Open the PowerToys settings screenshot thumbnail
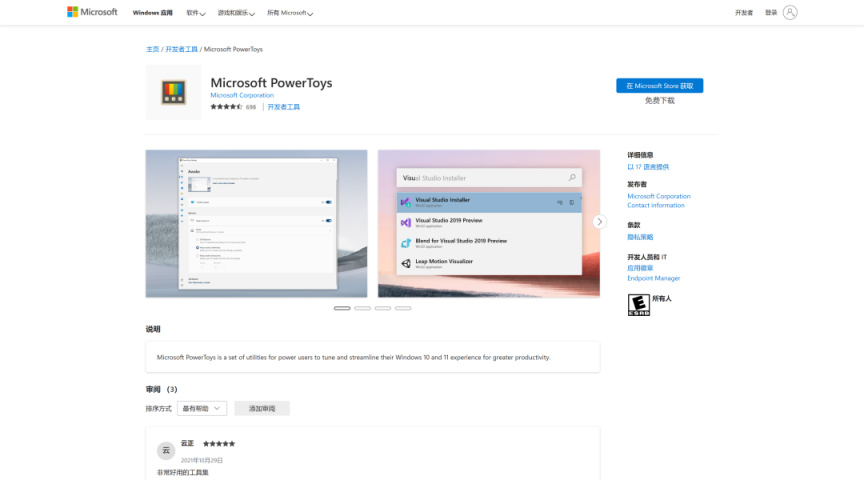 256,224
